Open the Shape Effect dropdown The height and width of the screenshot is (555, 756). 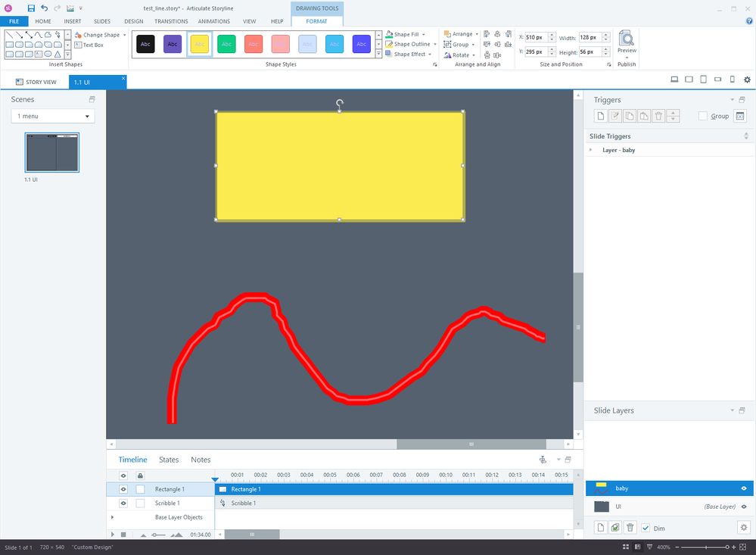pyautogui.click(x=409, y=54)
